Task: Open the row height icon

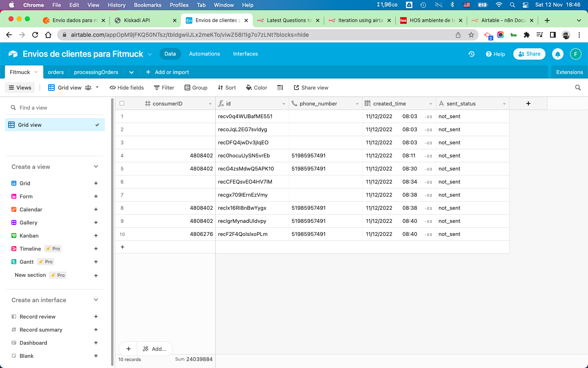Action: [280, 88]
